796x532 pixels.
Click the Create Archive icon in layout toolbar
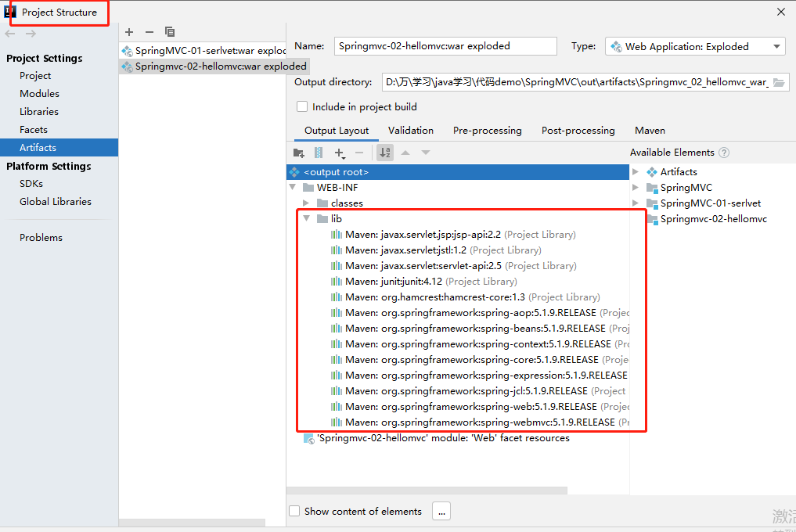pos(319,153)
